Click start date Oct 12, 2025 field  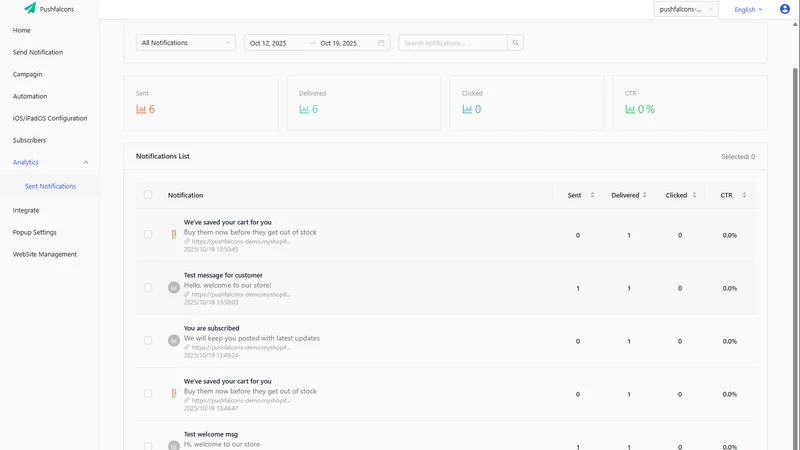coord(268,43)
